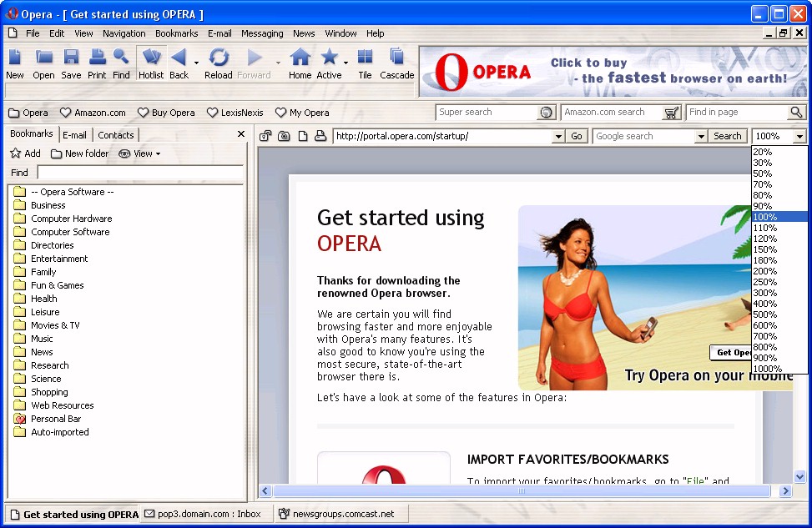
Task: Click the Find in page magnifier icon
Action: tap(796, 112)
